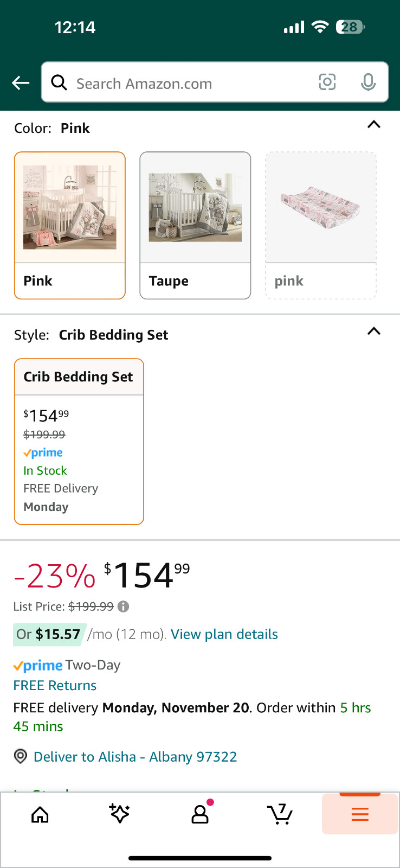The height and width of the screenshot is (868, 400).
Task: Collapse the Style section chevron
Action: 374,331
